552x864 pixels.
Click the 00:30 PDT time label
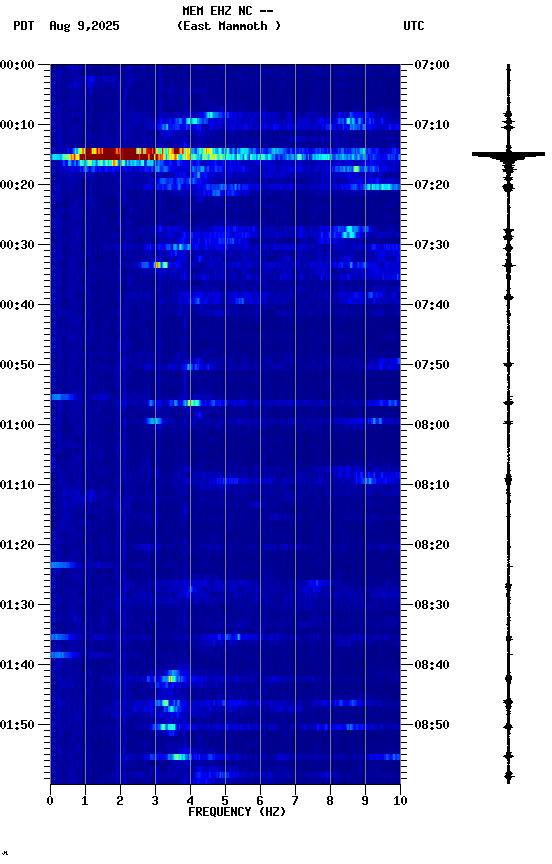[x=17, y=245]
